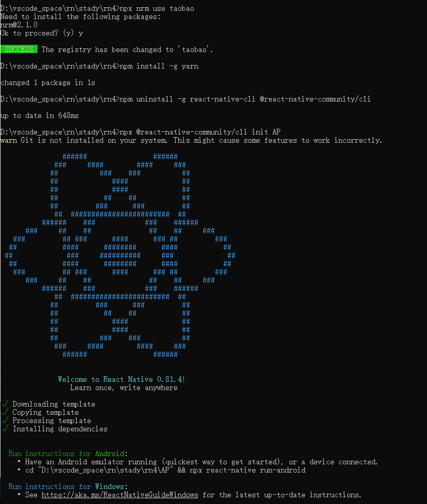Click checkmark beside 'Processing template'
This screenshot has width=427, height=504.
click(x=5, y=420)
